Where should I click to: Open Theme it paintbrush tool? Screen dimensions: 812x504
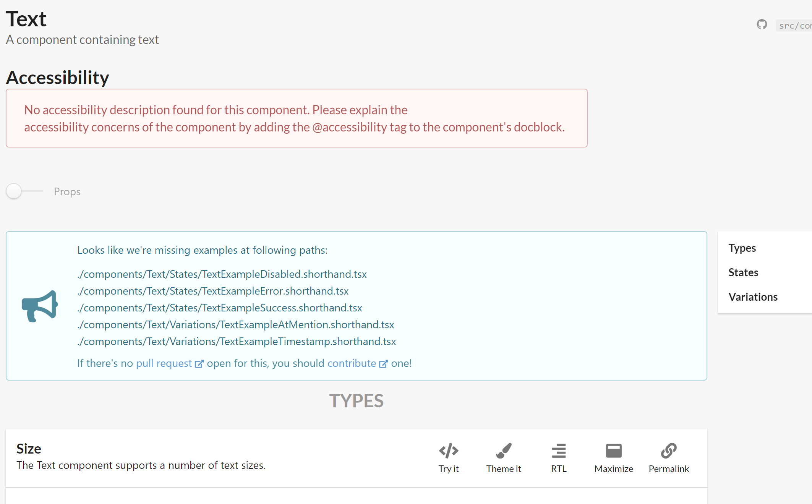pyautogui.click(x=503, y=451)
